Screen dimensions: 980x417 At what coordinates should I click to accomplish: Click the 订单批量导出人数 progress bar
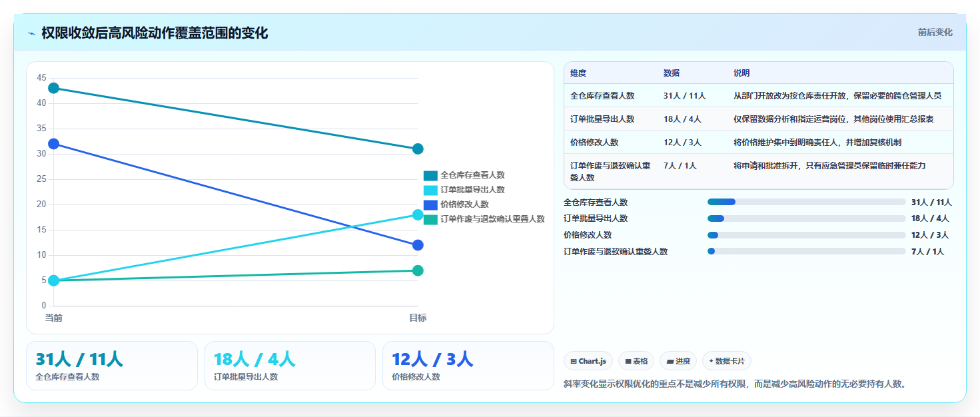(807, 218)
